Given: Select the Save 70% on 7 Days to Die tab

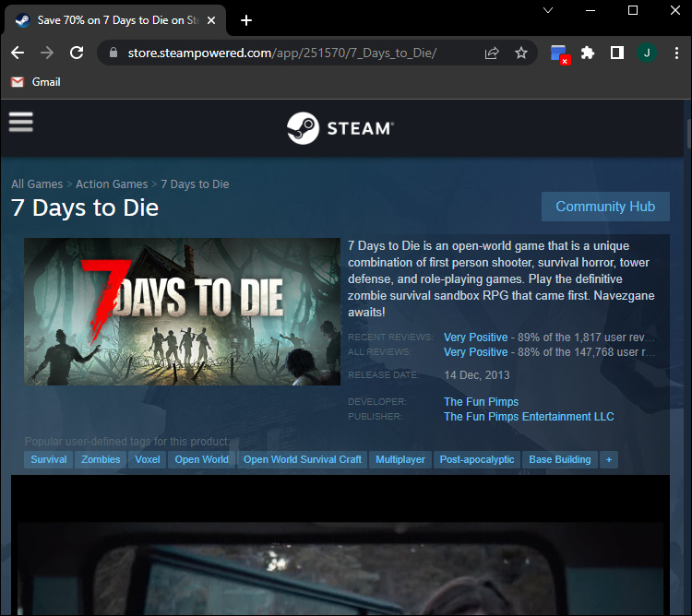Looking at the screenshot, I should [x=115, y=20].
